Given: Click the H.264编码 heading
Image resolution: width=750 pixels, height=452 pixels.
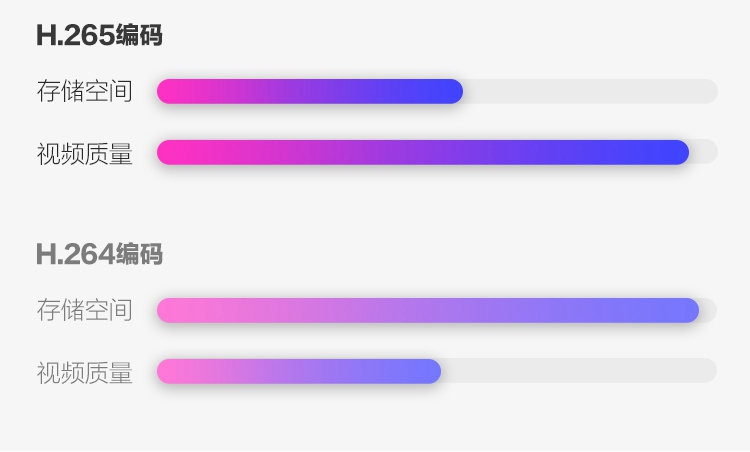Looking at the screenshot, I should 99,255.
